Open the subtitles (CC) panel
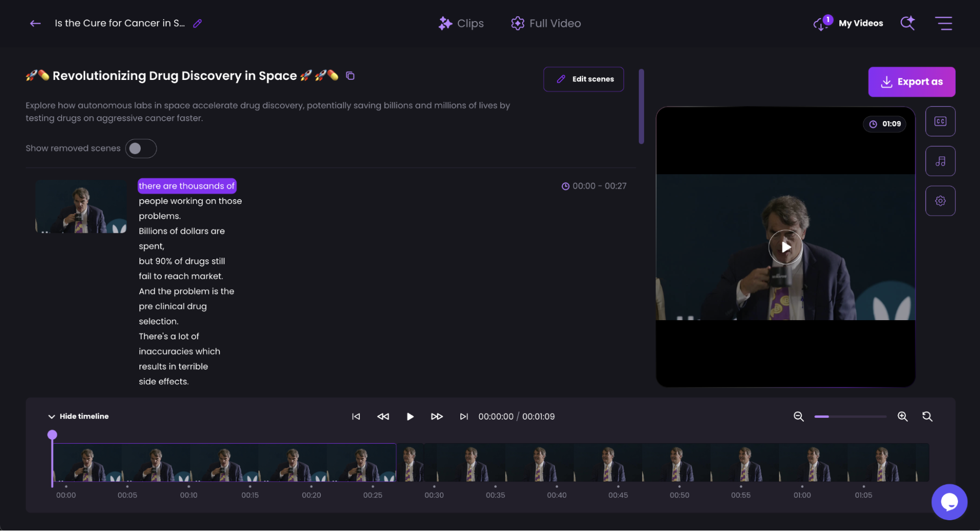Screen dimensions: 980x531 coord(940,121)
